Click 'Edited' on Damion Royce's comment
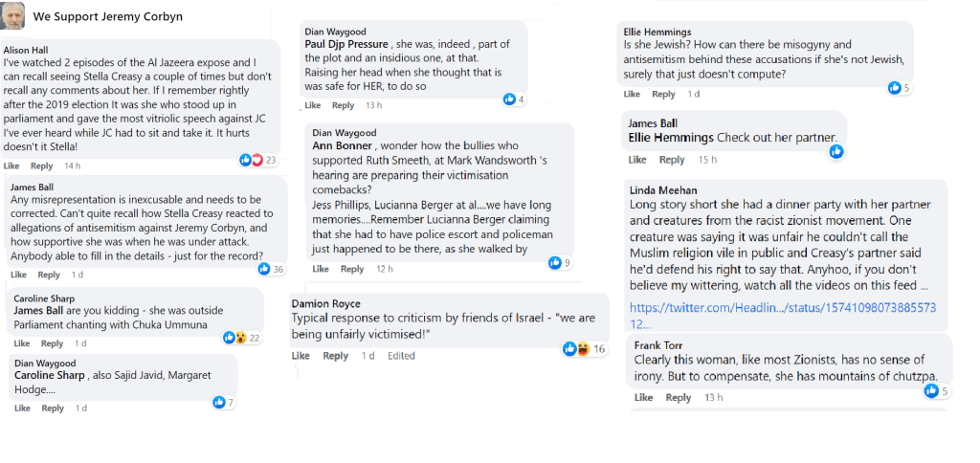The width and height of the screenshot is (980, 463). point(401,356)
